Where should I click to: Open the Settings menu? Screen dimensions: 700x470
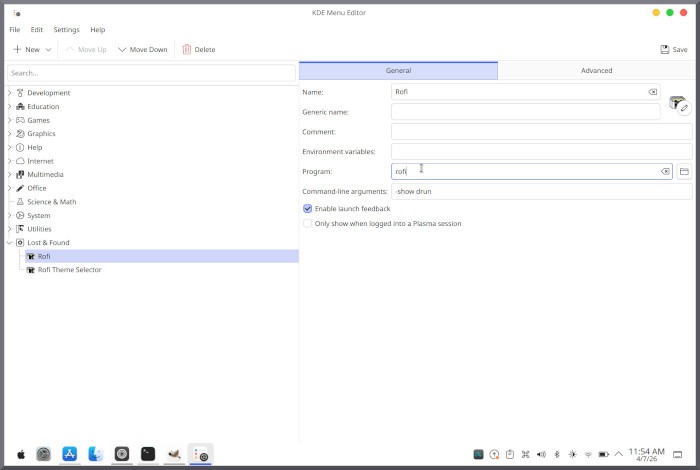pyautogui.click(x=66, y=30)
